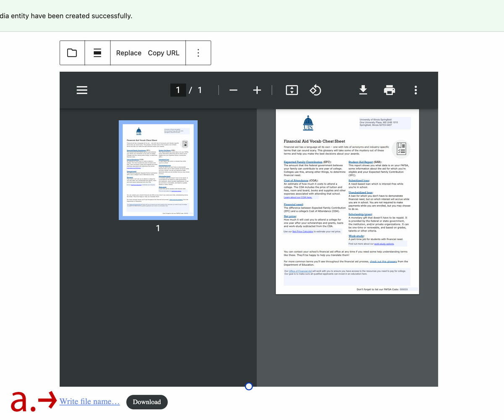Click the Financial need heading
Image resolution: width=504 pixels, height=420 pixels.
[294, 204]
